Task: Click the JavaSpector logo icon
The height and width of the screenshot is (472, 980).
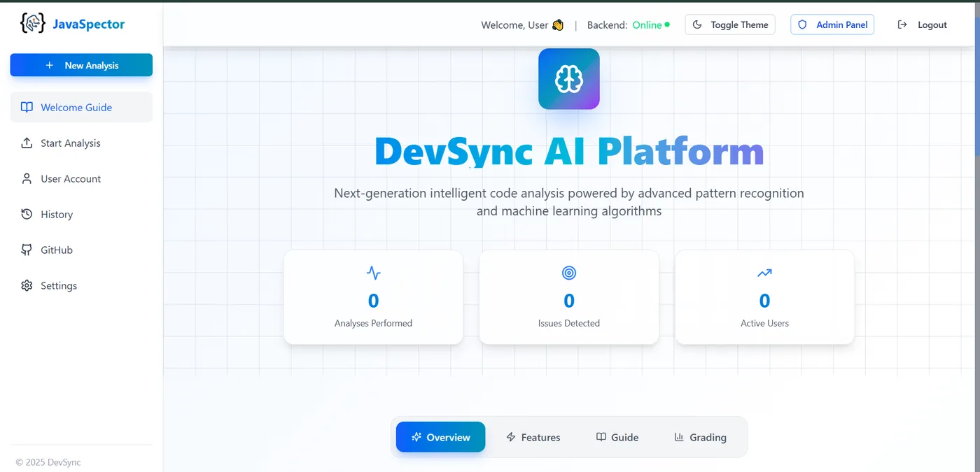Action: point(33,24)
